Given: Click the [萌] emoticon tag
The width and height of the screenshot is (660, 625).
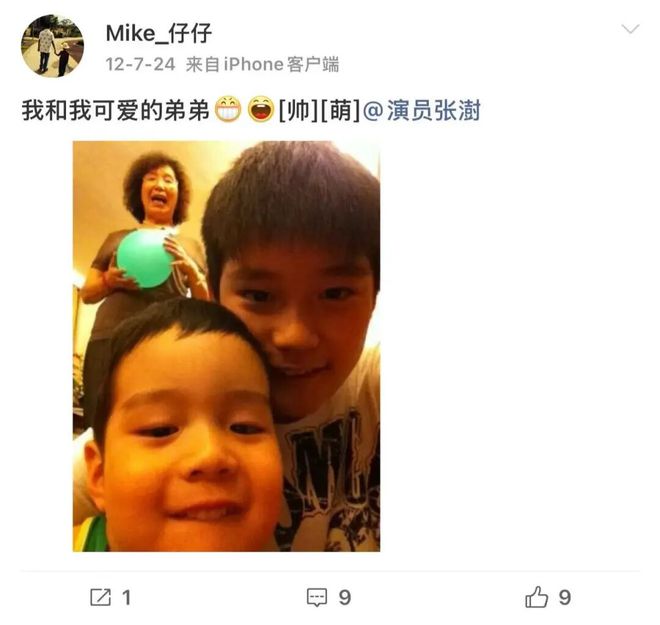Looking at the screenshot, I should [x=340, y=110].
